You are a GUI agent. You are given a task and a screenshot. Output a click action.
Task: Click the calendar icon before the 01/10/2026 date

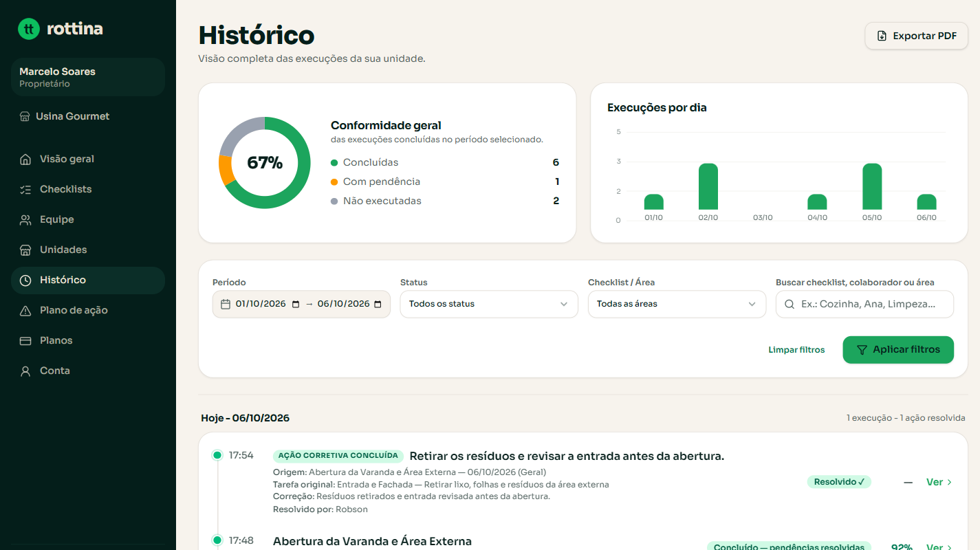[x=226, y=304]
